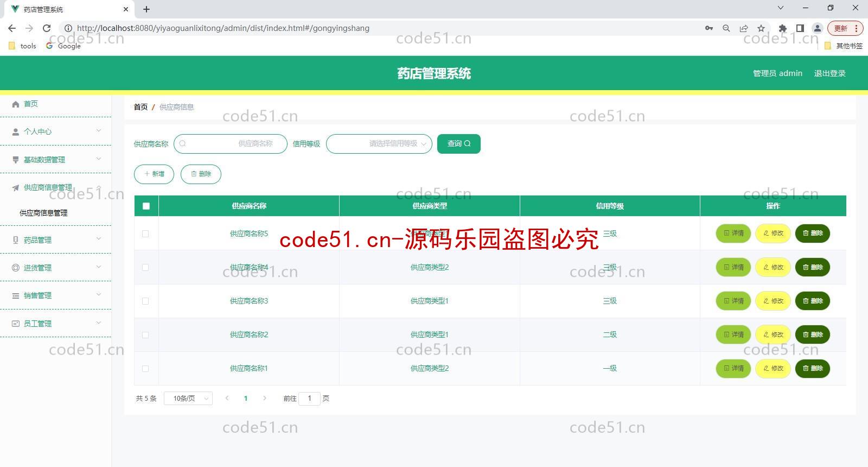Click the next page arrow
The width and height of the screenshot is (868, 467).
(x=264, y=399)
